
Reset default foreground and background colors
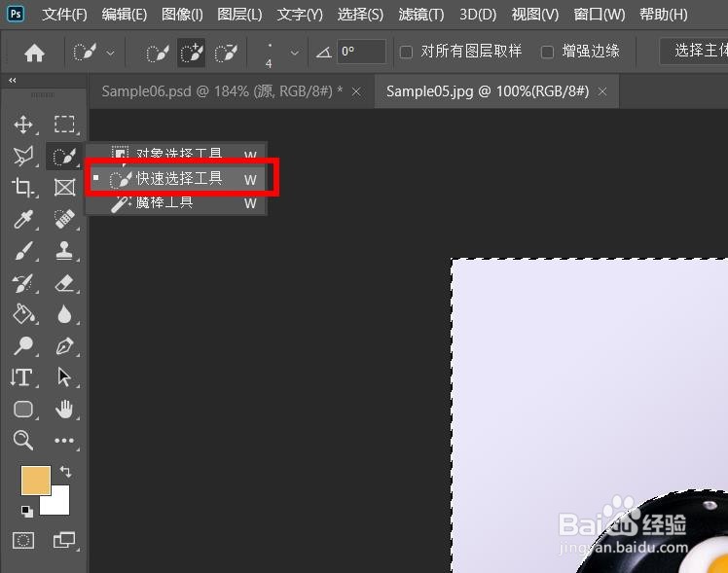click(27, 512)
